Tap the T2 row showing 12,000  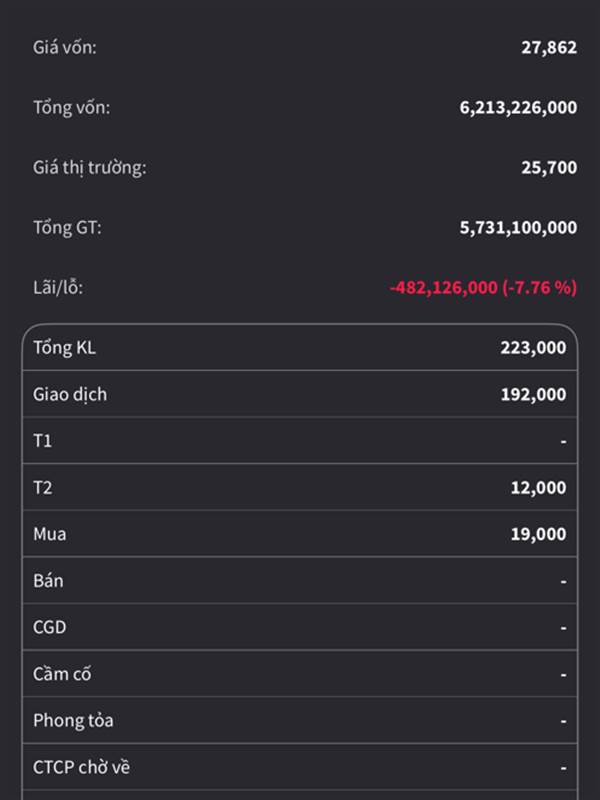point(300,487)
